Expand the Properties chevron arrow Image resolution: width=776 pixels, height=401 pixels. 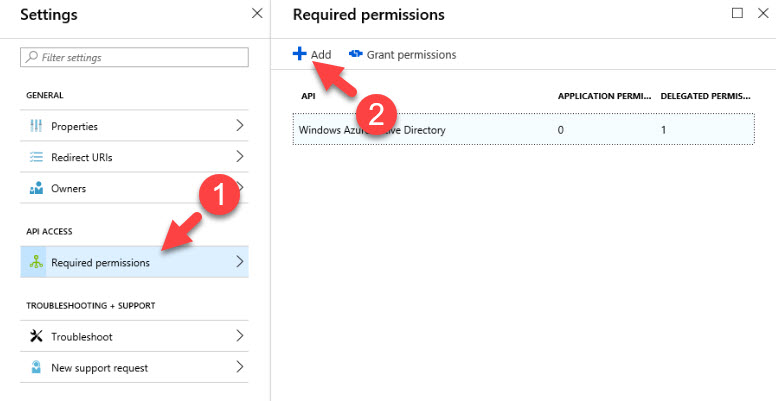coord(240,126)
